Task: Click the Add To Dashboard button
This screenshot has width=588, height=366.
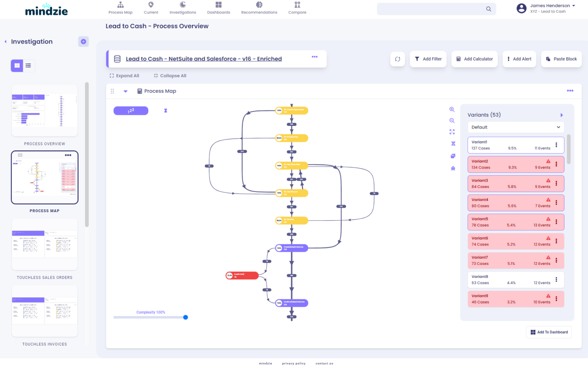Action: tap(549, 332)
